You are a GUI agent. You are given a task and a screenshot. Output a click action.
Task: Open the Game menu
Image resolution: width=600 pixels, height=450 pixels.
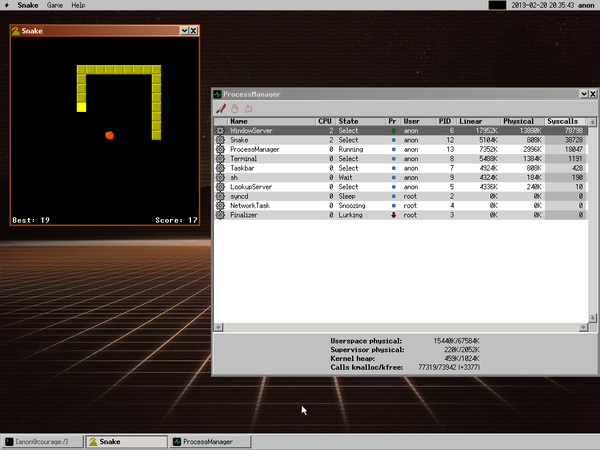[x=55, y=5]
